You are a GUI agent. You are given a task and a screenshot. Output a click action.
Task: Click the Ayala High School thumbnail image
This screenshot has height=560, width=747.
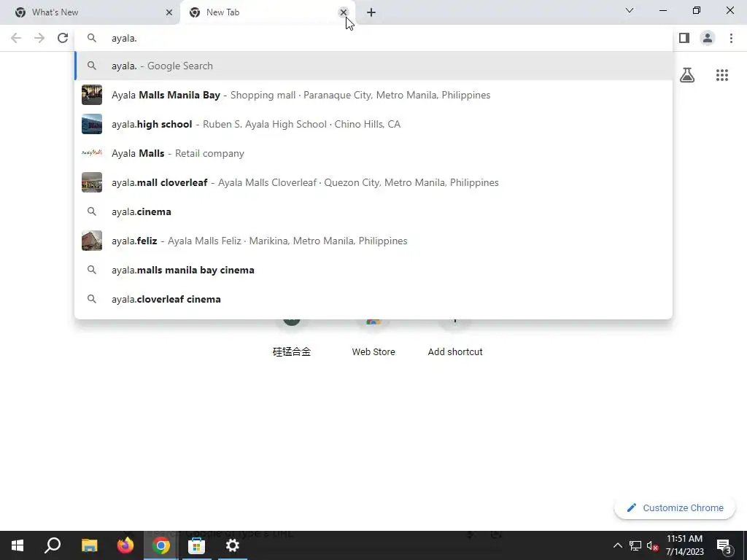coord(92,124)
